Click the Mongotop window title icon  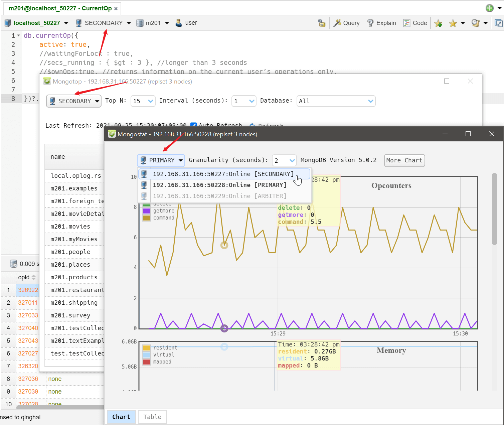point(47,81)
